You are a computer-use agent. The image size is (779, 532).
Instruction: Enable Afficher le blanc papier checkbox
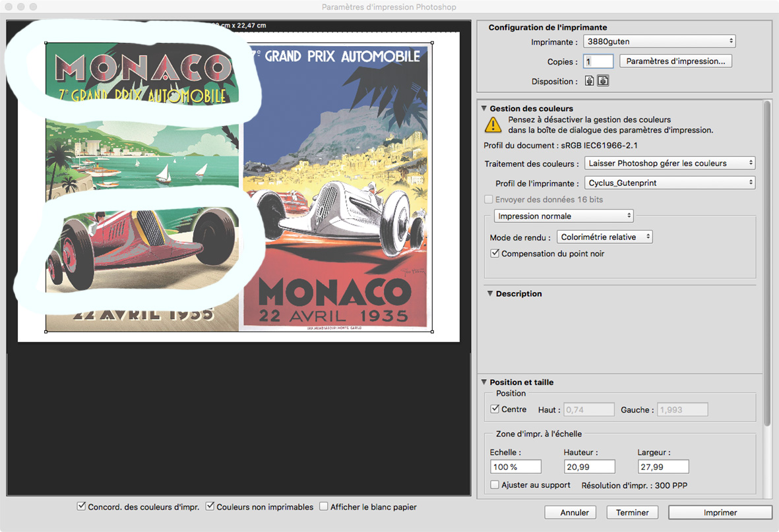pos(324,507)
